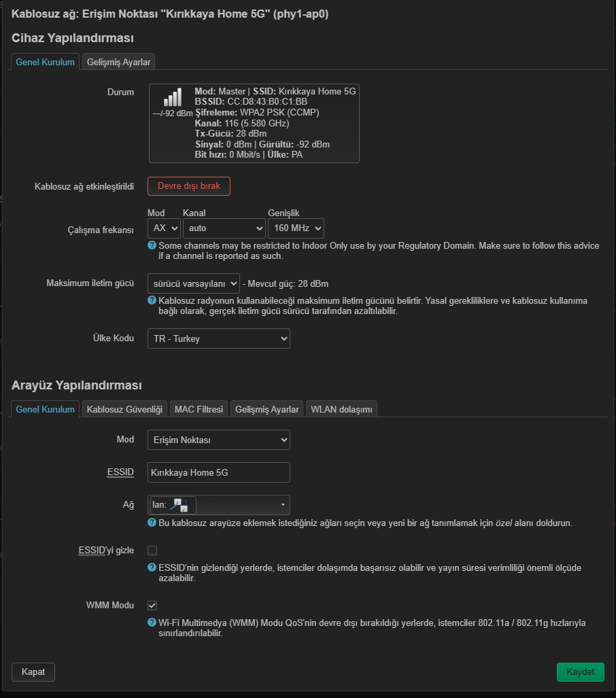Click the Devre dışı bırak button
616x698 pixels.
coord(189,186)
